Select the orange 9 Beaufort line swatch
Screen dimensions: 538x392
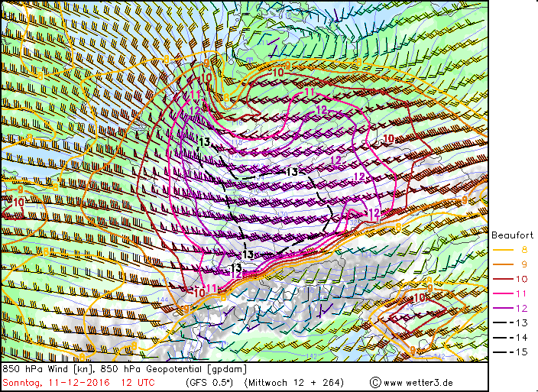point(503,264)
